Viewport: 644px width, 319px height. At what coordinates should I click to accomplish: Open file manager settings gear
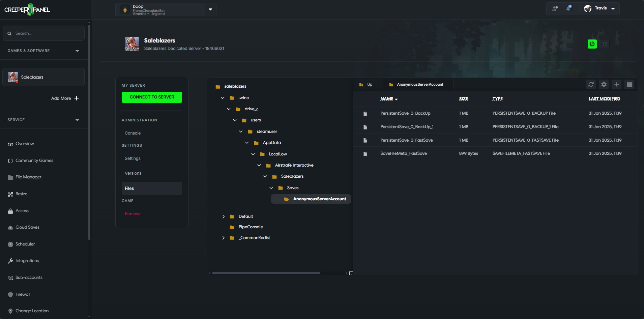pos(604,84)
